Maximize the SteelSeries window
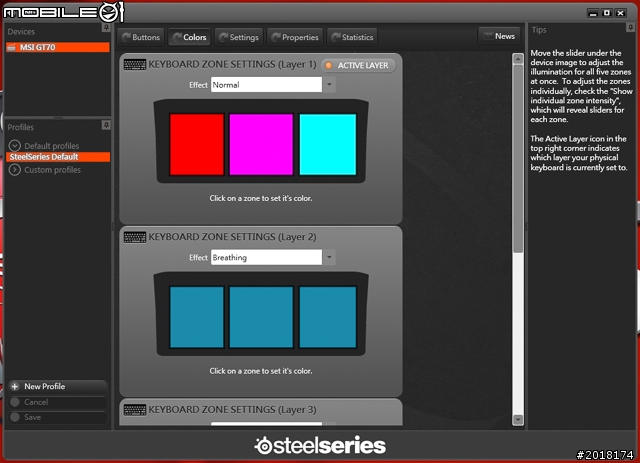This screenshot has height=463, width=640. point(607,13)
